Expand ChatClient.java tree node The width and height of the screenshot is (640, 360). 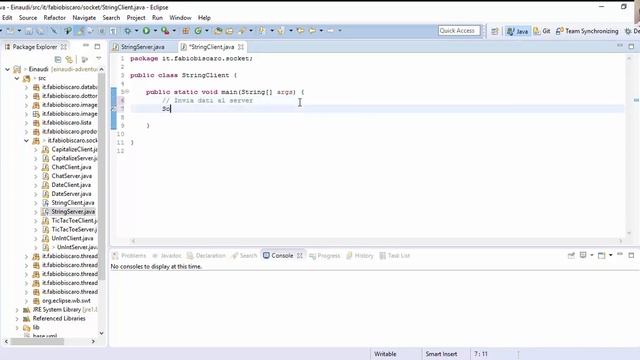click(x=36, y=167)
